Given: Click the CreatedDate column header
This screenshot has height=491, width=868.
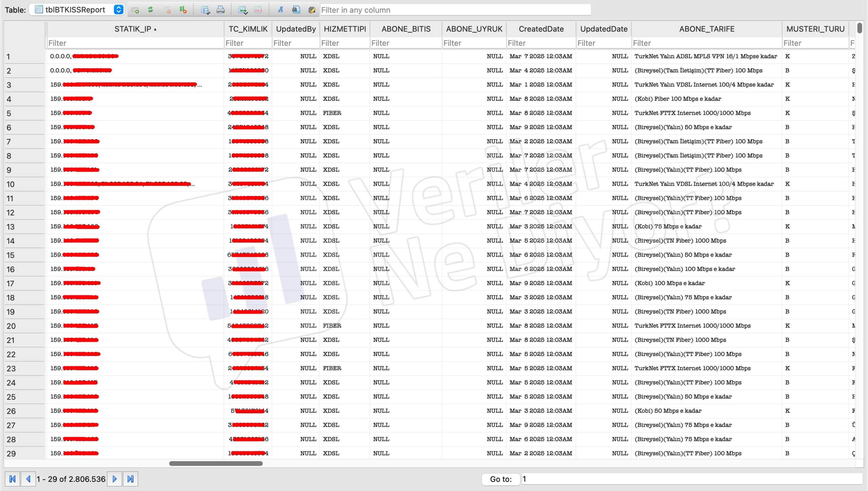Looking at the screenshot, I should (541, 29).
